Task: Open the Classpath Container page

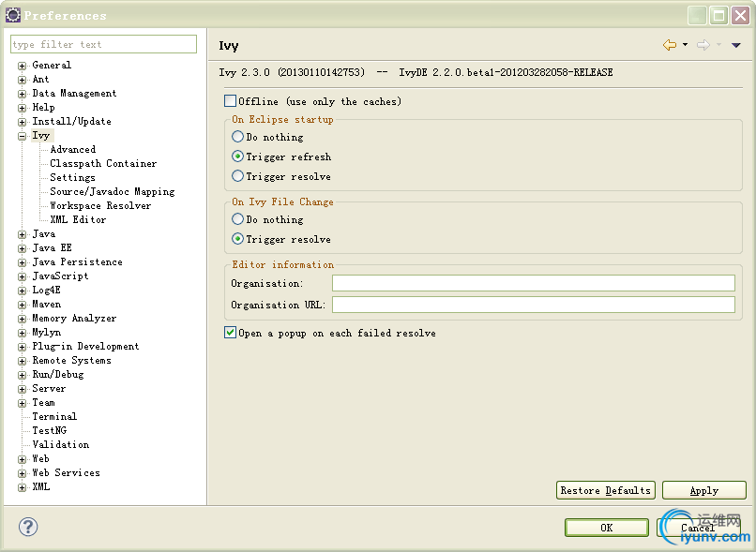Action: tap(103, 163)
